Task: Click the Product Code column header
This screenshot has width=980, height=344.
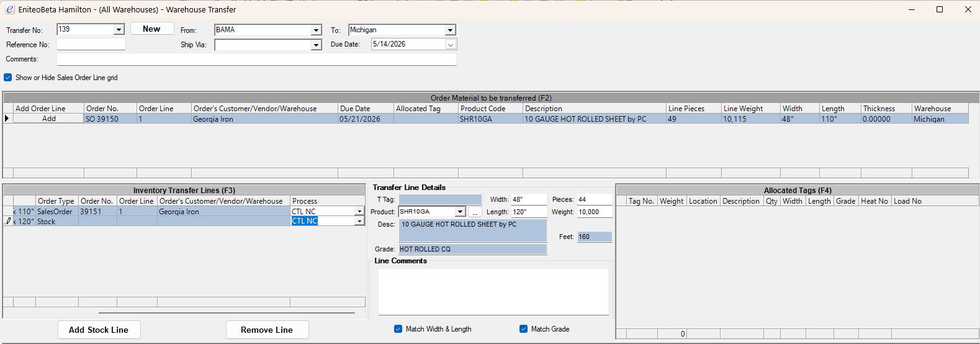Action: coord(490,108)
